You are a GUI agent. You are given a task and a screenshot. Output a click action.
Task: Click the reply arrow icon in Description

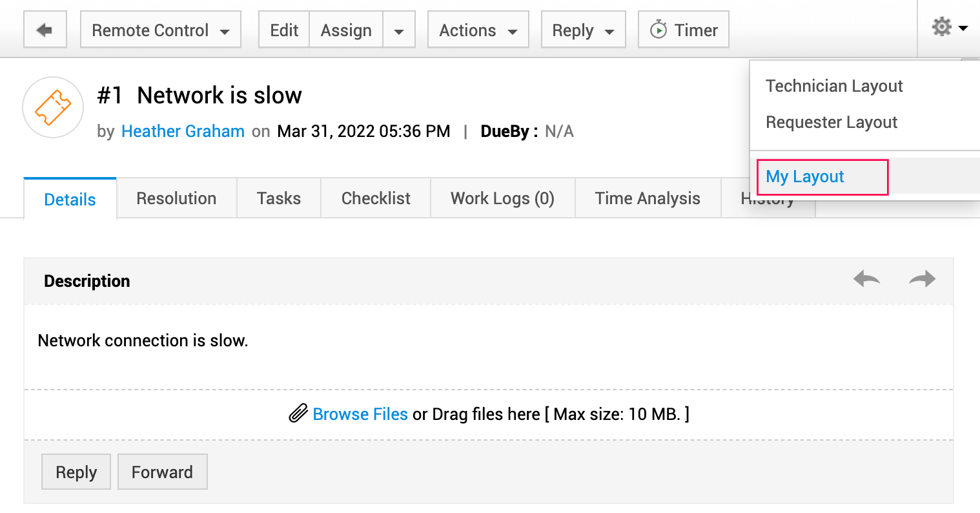[866, 279]
